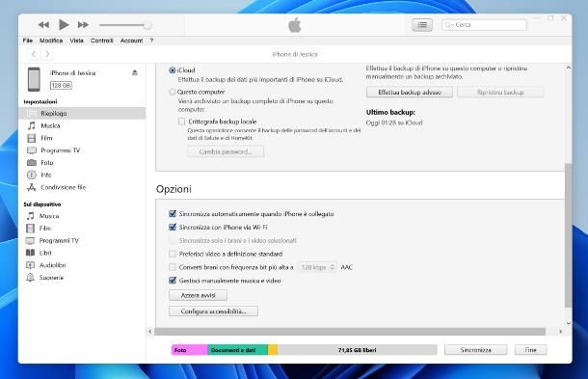This screenshot has height=379, width=588.
Task: Toggle Gestisci manualmente musica e video
Action: [x=173, y=281]
